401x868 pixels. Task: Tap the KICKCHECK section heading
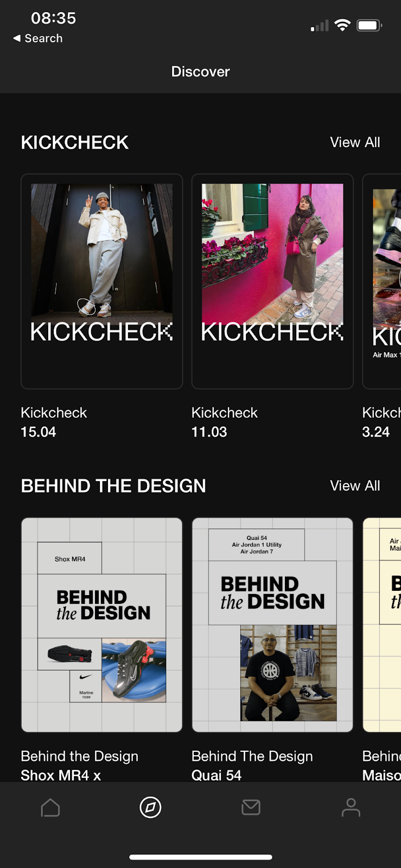click(x=75, y=142)
